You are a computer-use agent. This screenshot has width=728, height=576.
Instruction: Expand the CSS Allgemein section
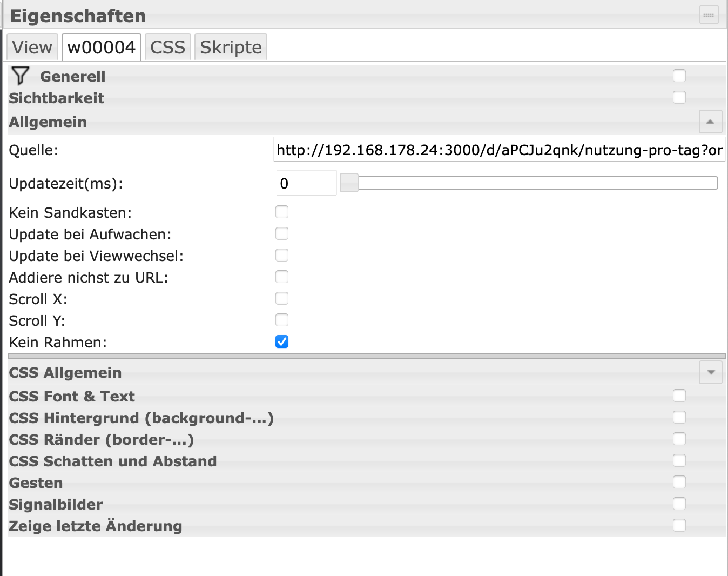coord(710,372)
